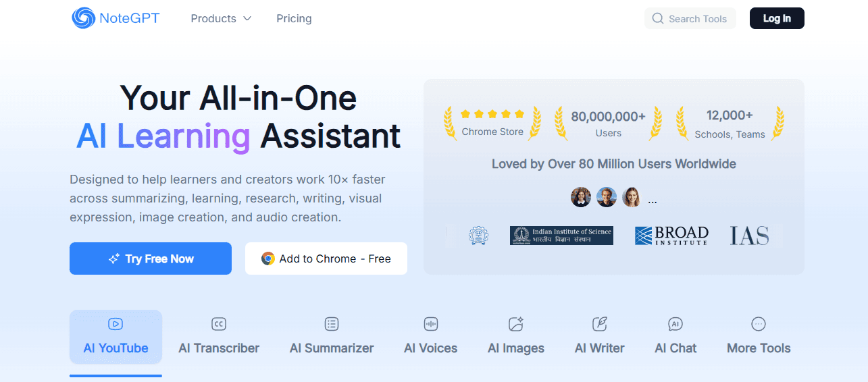Open the Pricing page
The image size is (868, 382).
coord(294,19)
